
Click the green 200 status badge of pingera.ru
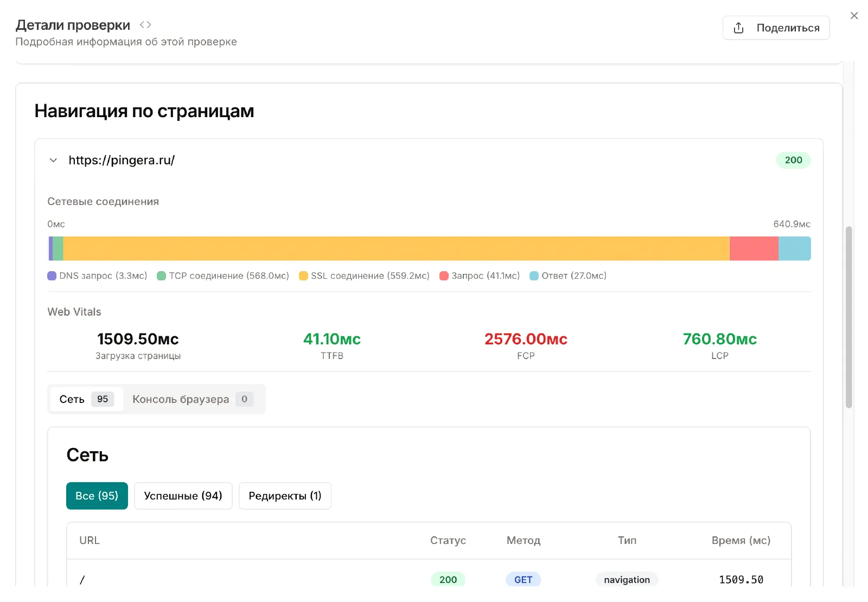pyautogui.click(x=793, y=160)
